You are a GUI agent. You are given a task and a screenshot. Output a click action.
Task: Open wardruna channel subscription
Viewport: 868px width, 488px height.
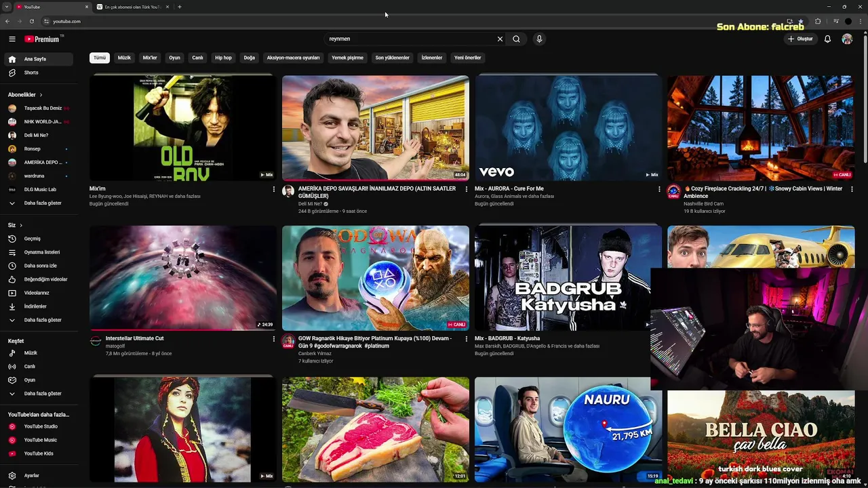[40, 176]
